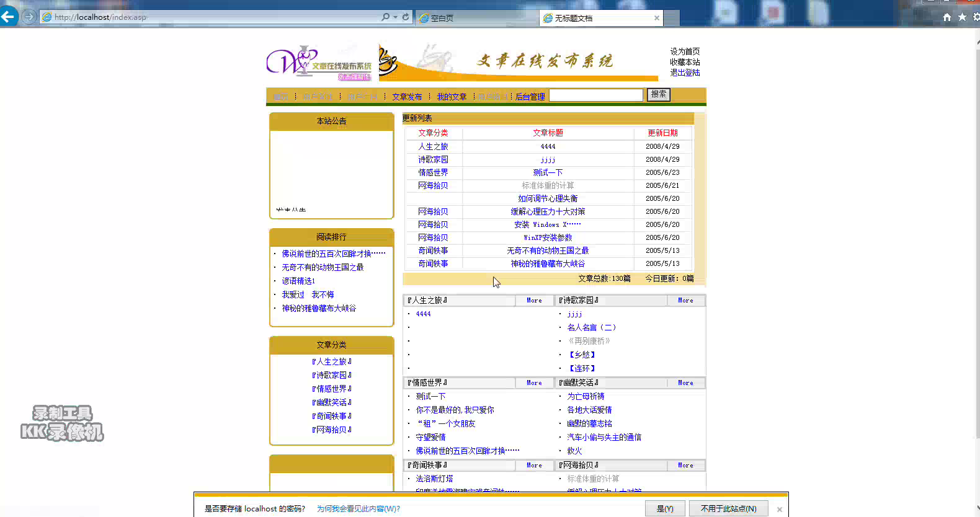The height and width of the screenshot is (517, 980).
Task: Open 守望爱情 article
Action: (430, 438)
